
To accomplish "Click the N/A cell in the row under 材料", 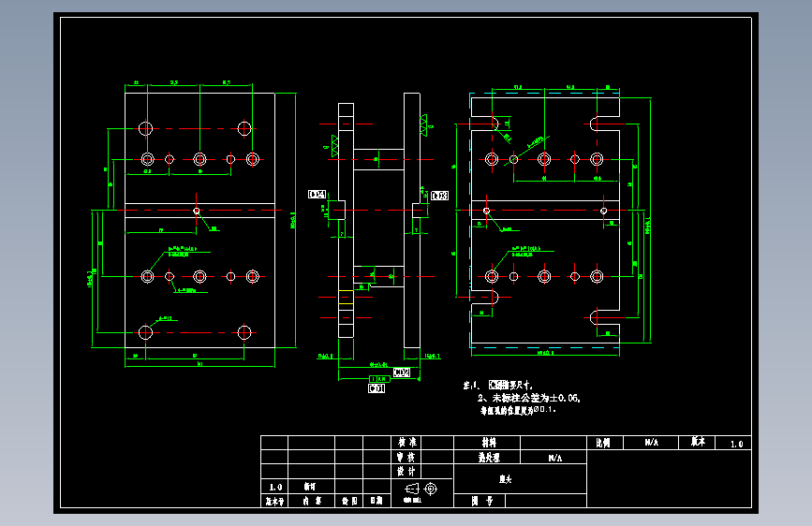I will pyautogui.click(x=554, y=457).
